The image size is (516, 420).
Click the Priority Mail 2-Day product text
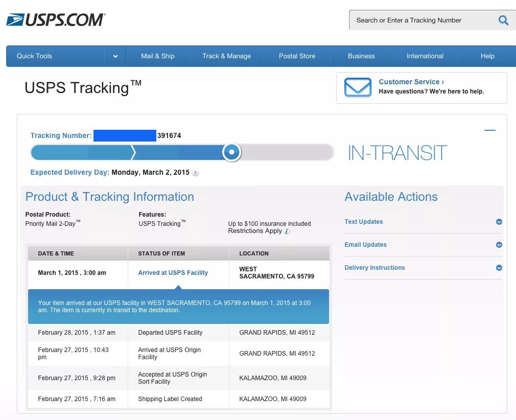point(53,223)
